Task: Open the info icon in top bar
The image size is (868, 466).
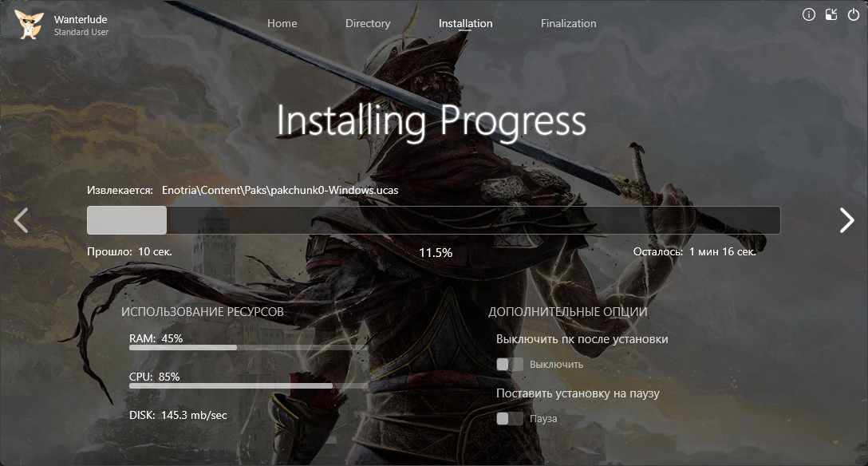Action: 809,14
